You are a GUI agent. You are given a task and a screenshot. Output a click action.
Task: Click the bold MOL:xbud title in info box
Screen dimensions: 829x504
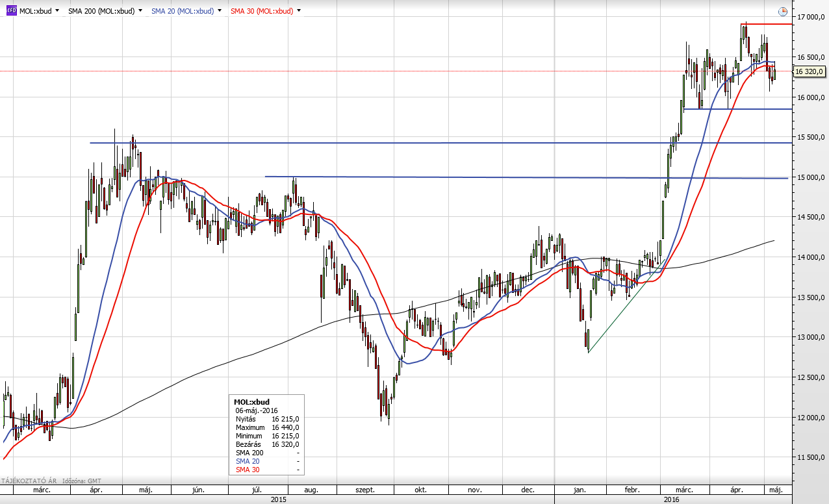251,402
